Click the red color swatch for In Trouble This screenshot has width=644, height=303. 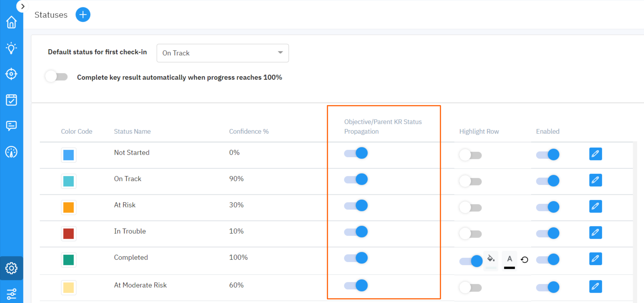[x=69, y=234]
